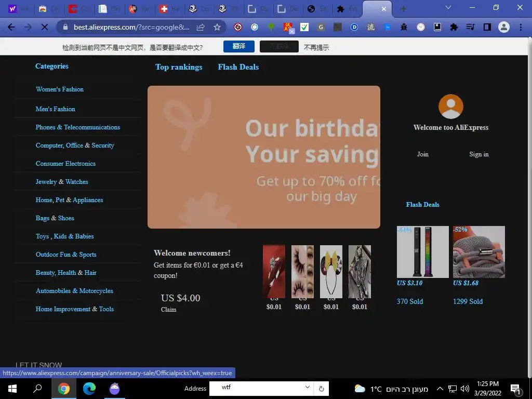
Task: Go back to the previous page
Action: pyautogui.click(x=11, y=27)
